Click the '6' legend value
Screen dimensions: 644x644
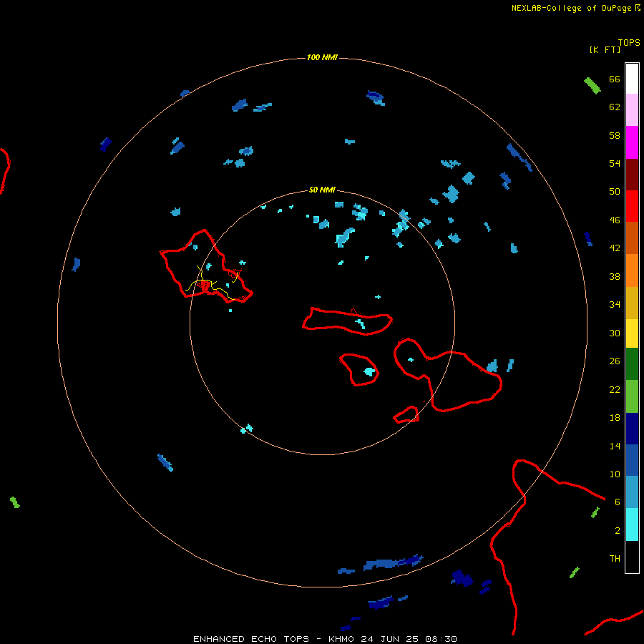click(618, 502)
